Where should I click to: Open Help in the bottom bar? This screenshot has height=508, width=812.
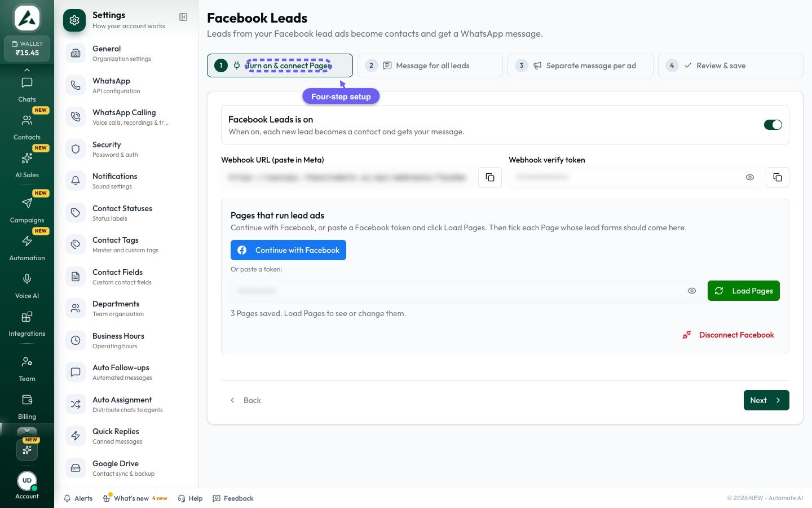click(x=190, y=498)
